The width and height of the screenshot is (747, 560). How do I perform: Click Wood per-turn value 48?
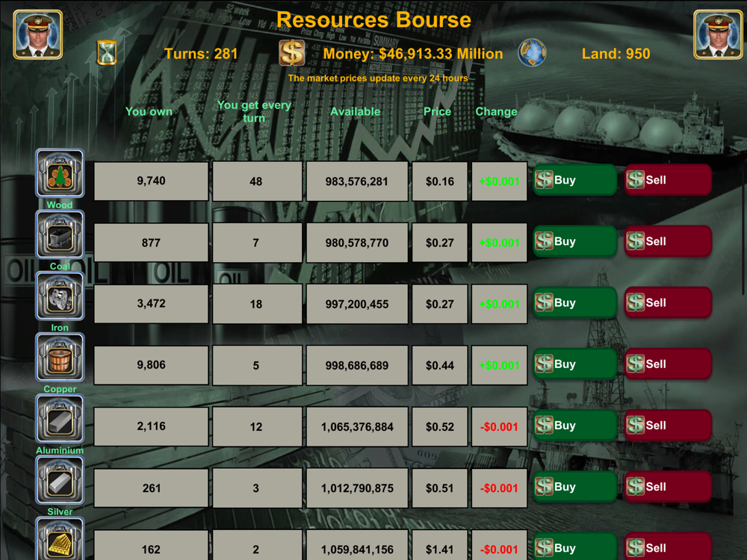(257, 181)
